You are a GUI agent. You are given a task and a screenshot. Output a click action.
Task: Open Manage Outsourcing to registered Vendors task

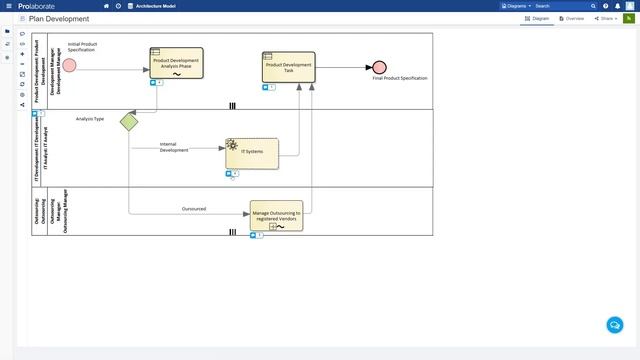[276, 216]
